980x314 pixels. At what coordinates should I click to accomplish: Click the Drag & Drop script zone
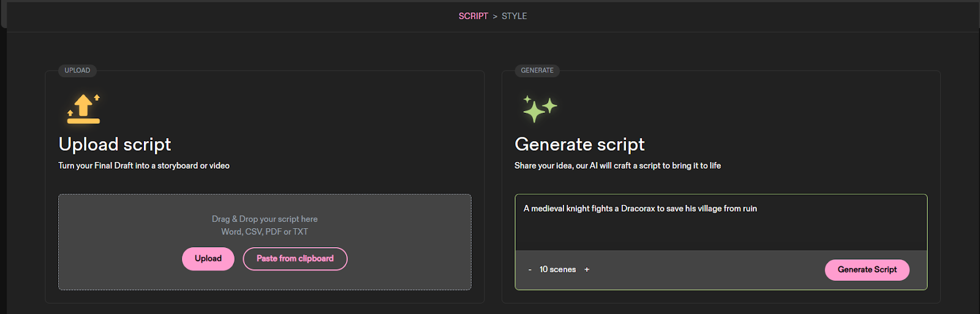coord(265,242)
